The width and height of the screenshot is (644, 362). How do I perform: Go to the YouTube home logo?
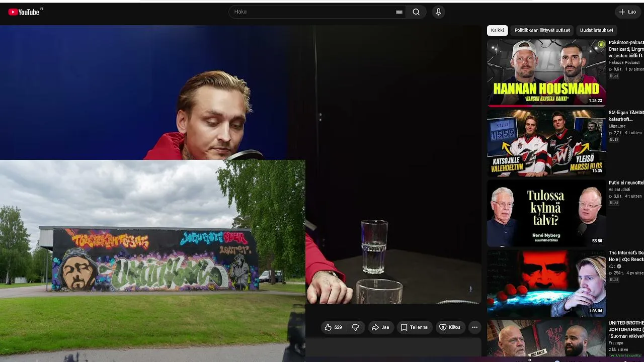(x=24, y=12)
